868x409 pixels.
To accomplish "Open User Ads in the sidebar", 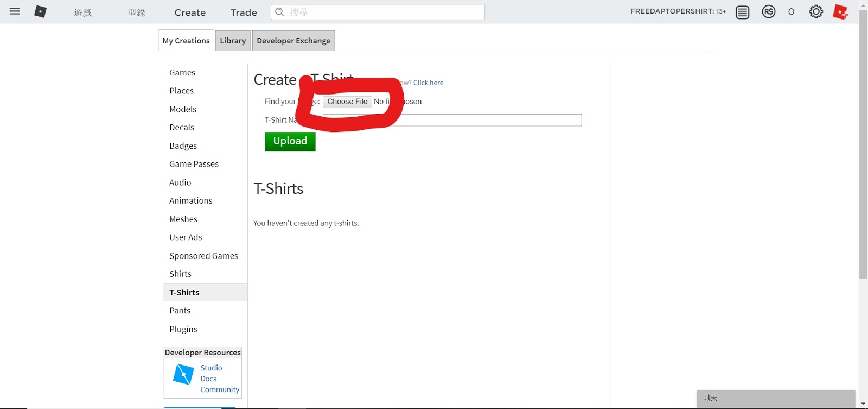I will [186, 237].
